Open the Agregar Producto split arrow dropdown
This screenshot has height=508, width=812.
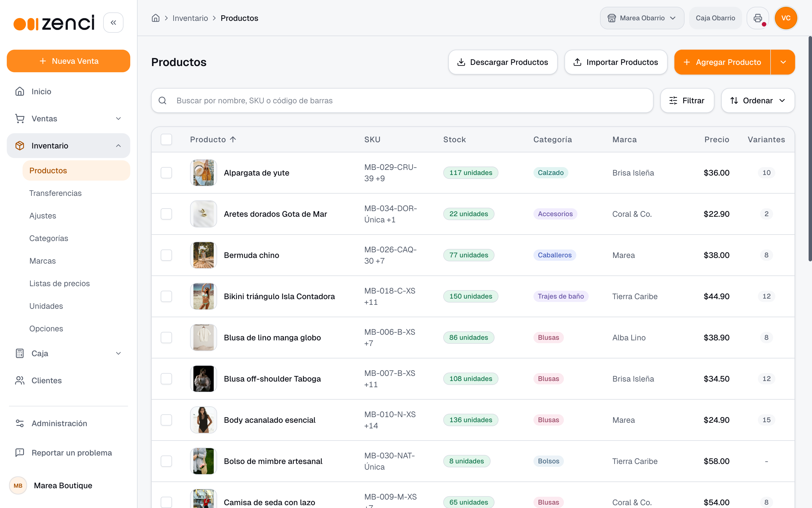pos(783,62)
